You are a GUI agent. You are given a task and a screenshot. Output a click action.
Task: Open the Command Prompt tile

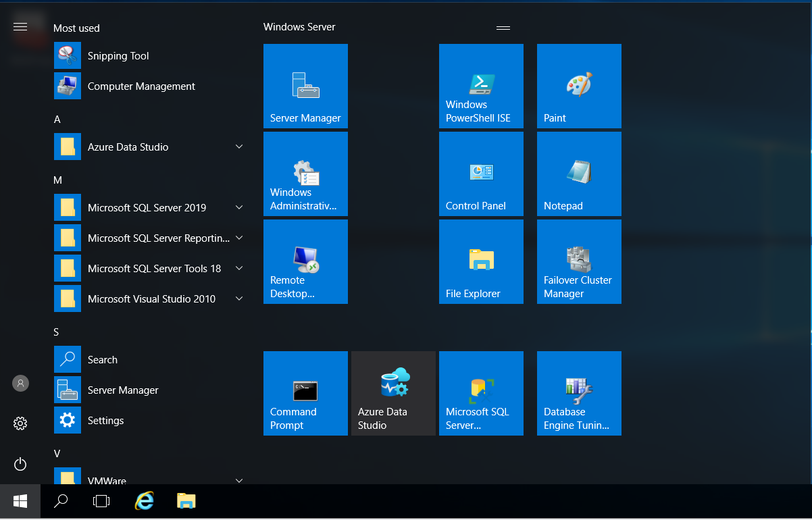click(305, 393)
